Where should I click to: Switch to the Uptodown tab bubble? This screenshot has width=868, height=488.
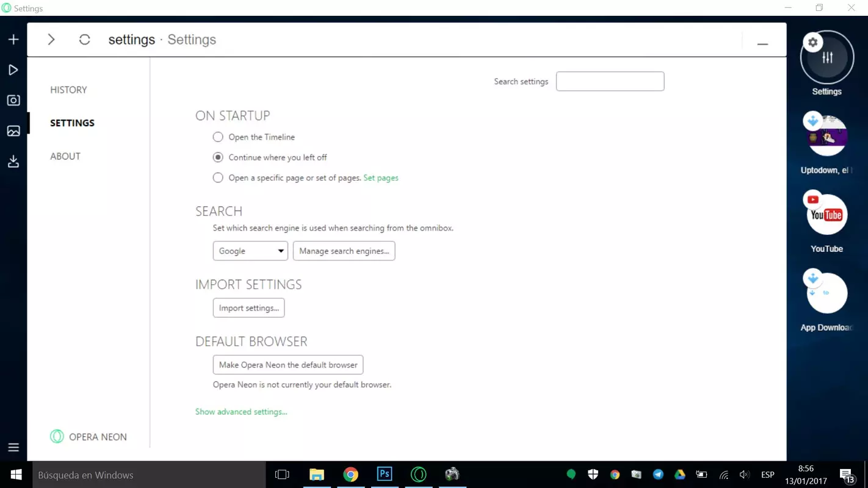(x=827, y=135)
